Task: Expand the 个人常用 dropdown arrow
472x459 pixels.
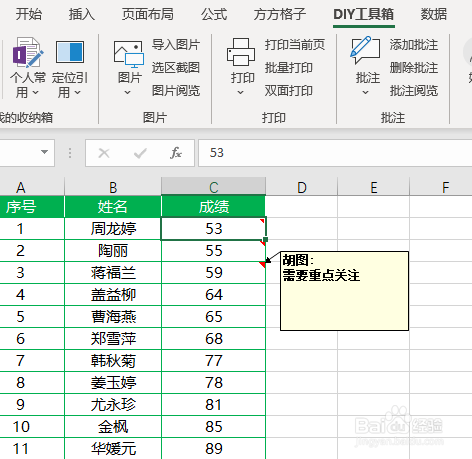Action: pyautogui.click(x=36, y=92)
